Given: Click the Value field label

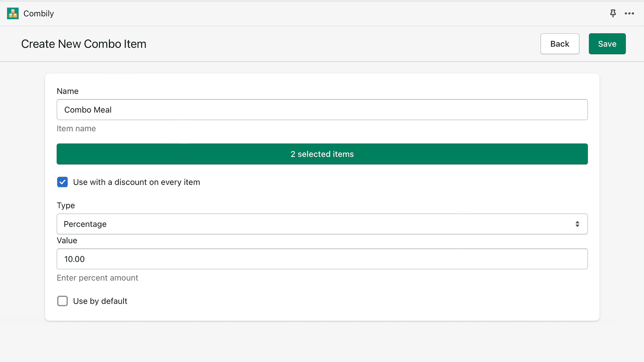Looking at the screenshot, I should point(67,241).
